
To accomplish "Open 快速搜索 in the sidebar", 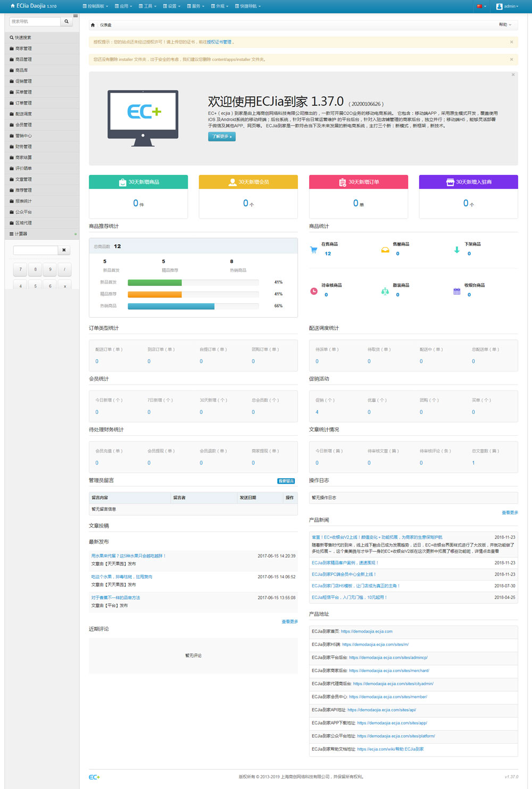I will (x=42, y=38).
